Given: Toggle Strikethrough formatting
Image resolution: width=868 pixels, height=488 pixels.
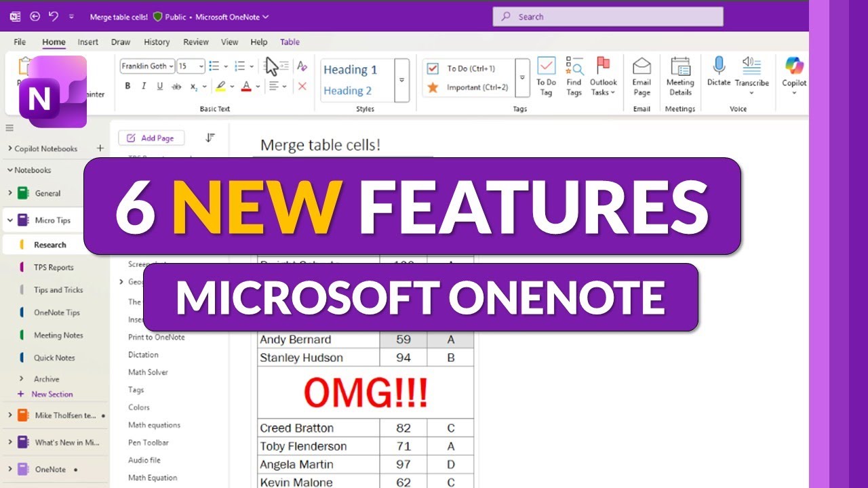Looking at the screenshot, I should (177, 86).
